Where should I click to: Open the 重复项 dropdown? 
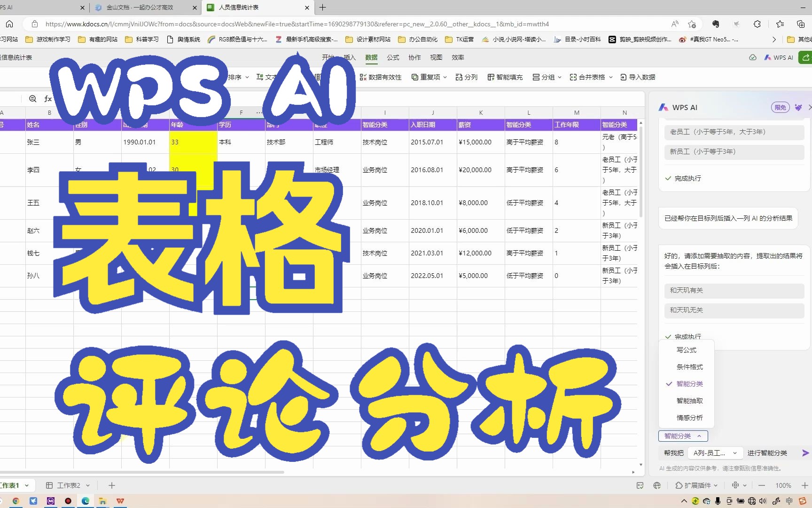point(429,77)
